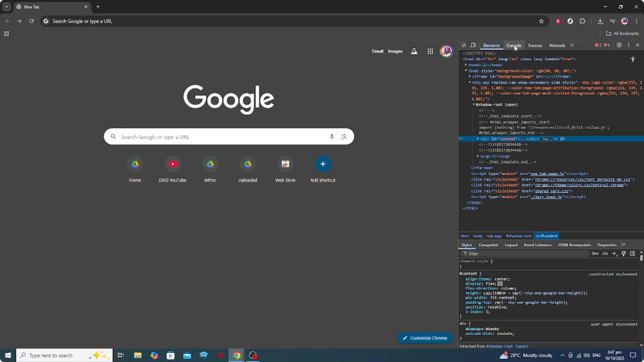Select the Elements tab
644x362 pixels.
(491, 45)
